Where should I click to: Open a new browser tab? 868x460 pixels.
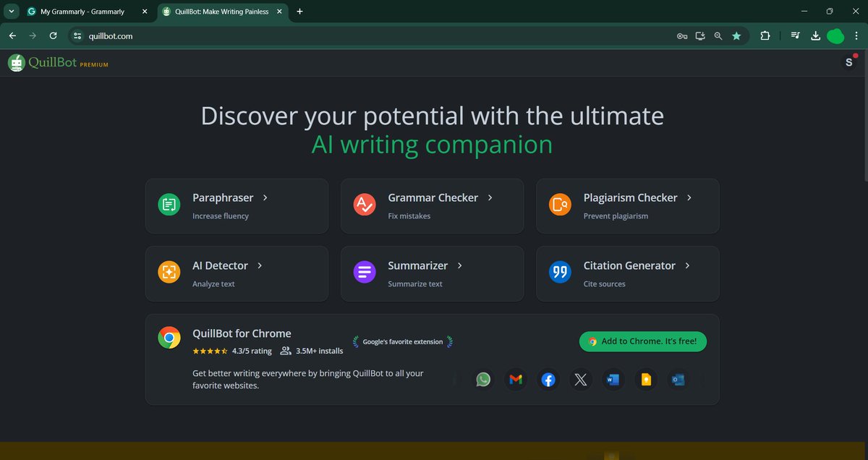click(x=300, y=12)
